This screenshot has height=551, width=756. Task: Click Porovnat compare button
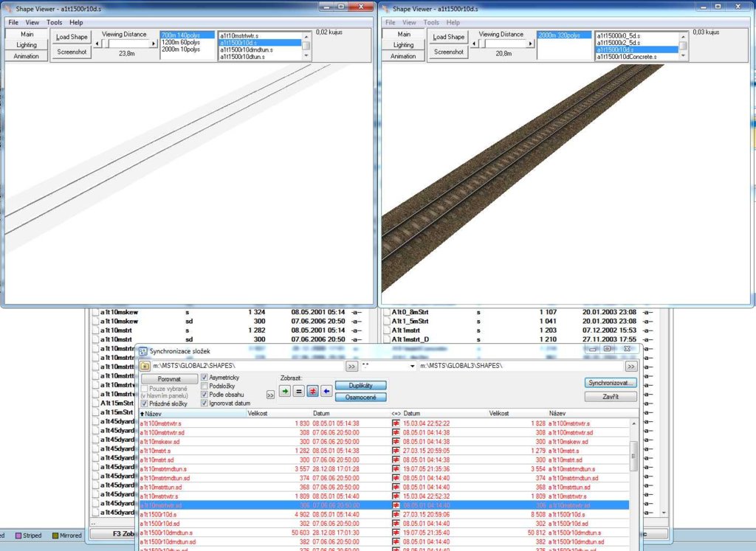click(x=169, y=379)
